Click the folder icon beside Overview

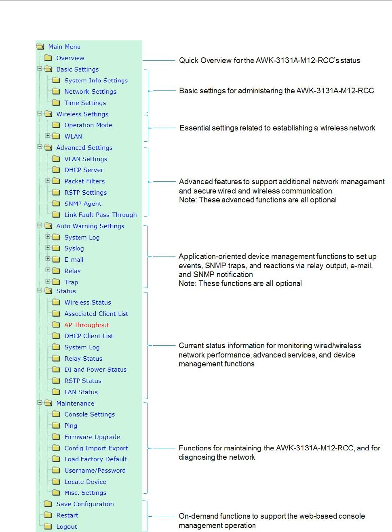click(x=48, y=58)
